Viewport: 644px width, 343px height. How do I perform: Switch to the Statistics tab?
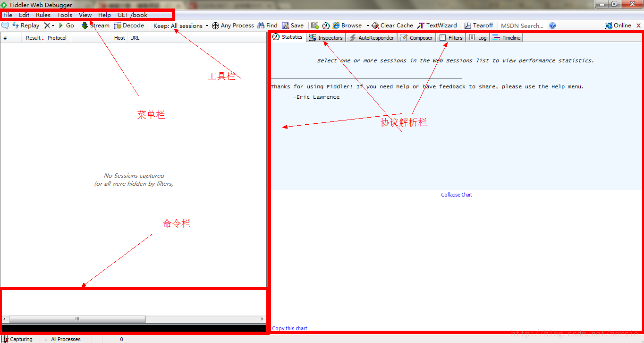pos(288,37)
